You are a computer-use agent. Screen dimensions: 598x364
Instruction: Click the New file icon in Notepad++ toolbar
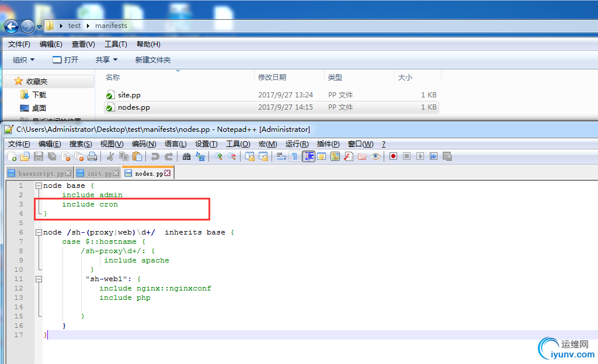[x=12, y=156]
